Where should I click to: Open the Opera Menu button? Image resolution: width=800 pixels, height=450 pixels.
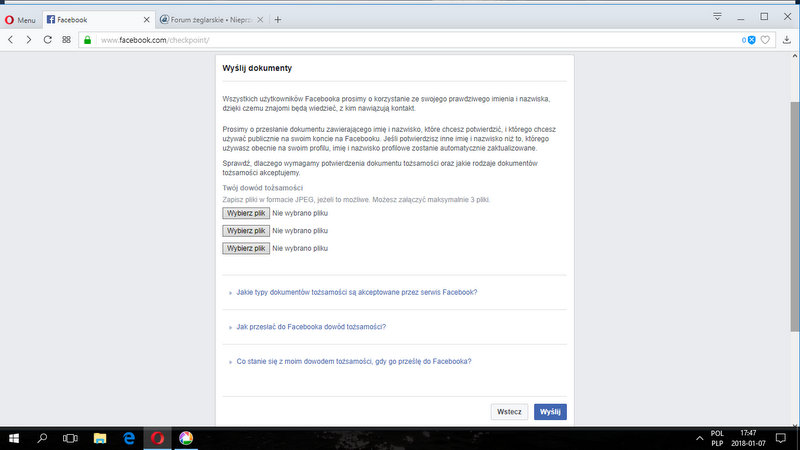click(x=20, y=20)
